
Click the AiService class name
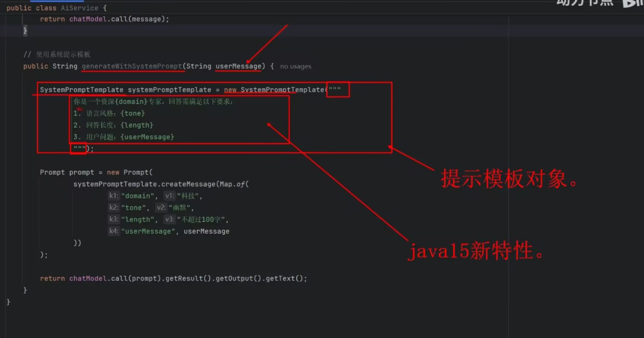point(80,8)
